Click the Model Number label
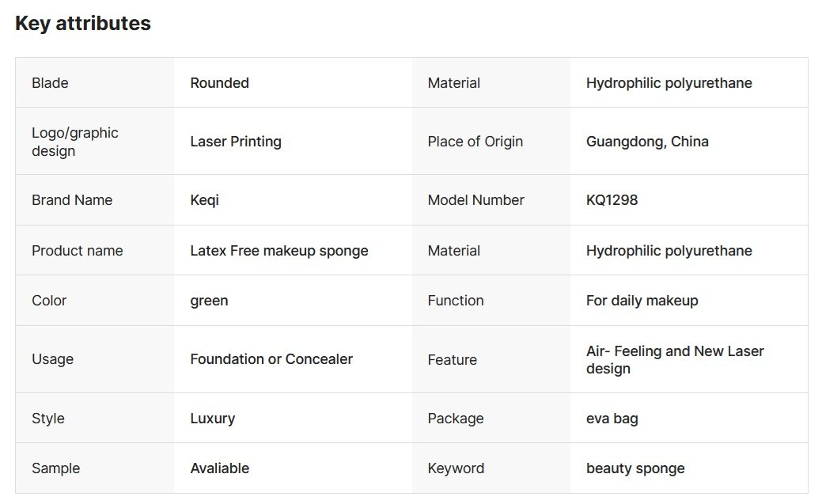The width and height of the screenshot is (822, 504). click(x=475, y=200)
